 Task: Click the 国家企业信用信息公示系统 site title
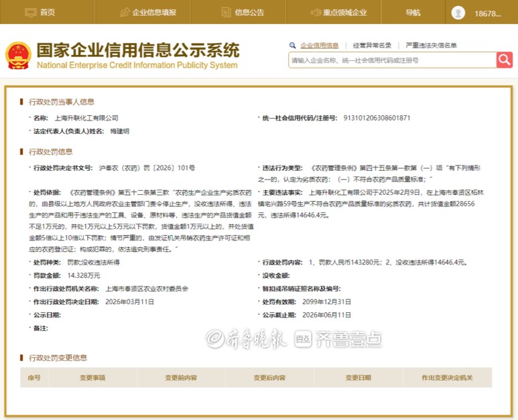pyautogui.click(x=137, y=50)
